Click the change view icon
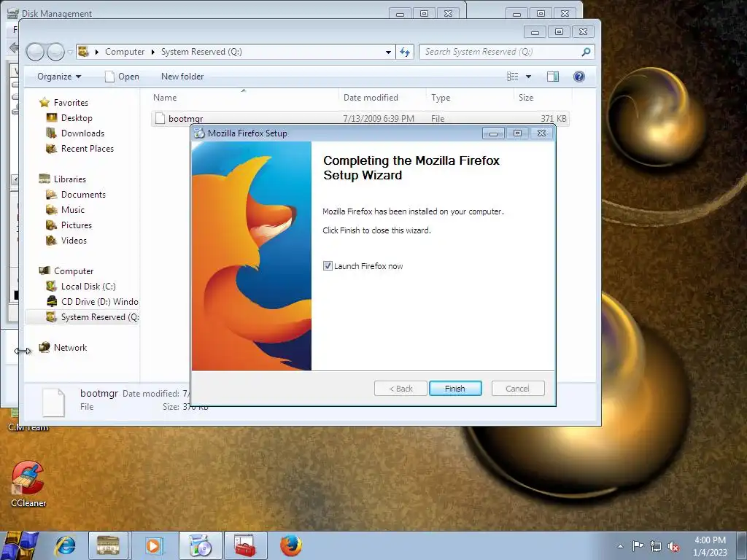Image resolution: width=747 pixels, height=560 pixels. (513, 76)
